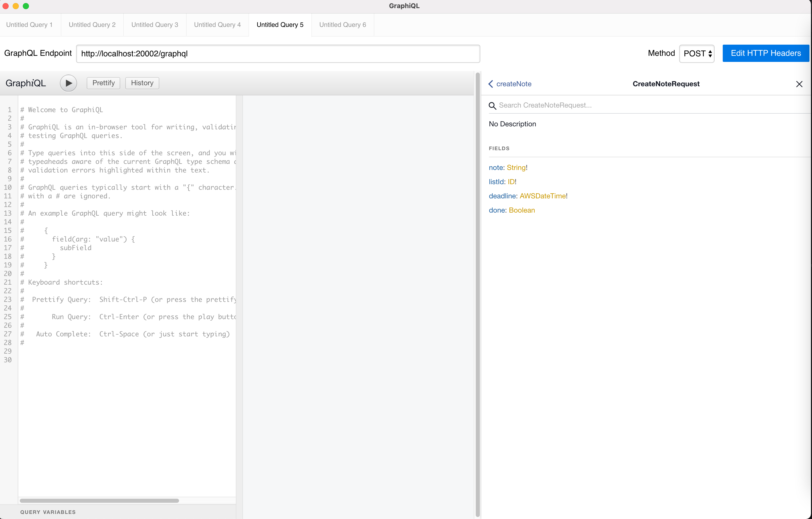The image size is (812, 519).
Task: Click the GraphQL Endpoint URL field
Action: (x=278, y=54)
